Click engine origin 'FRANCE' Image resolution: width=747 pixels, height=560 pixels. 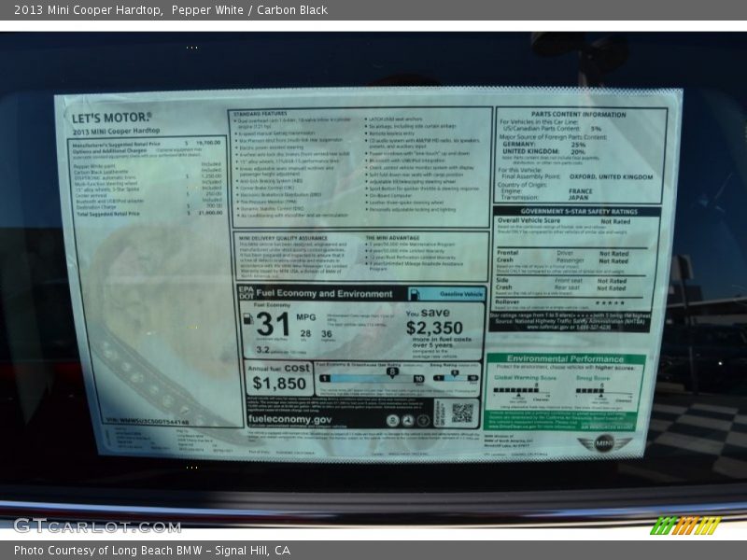tap(580, 191)
